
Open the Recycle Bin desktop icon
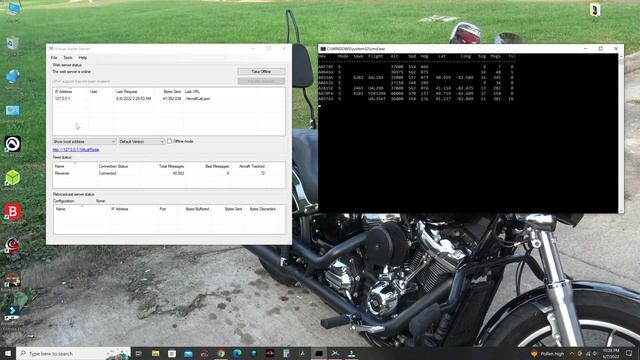[13, 44]
